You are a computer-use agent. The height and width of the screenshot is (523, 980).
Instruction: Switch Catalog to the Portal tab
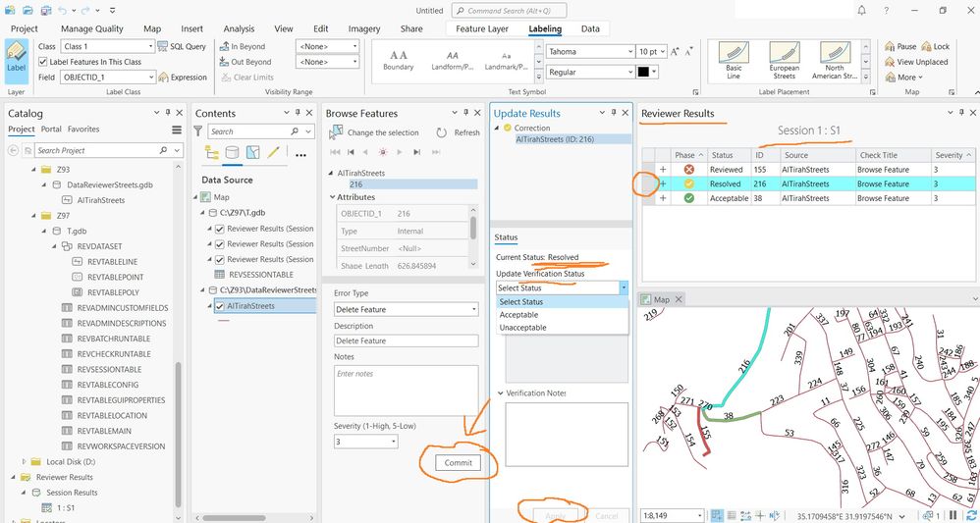[51, 129]
